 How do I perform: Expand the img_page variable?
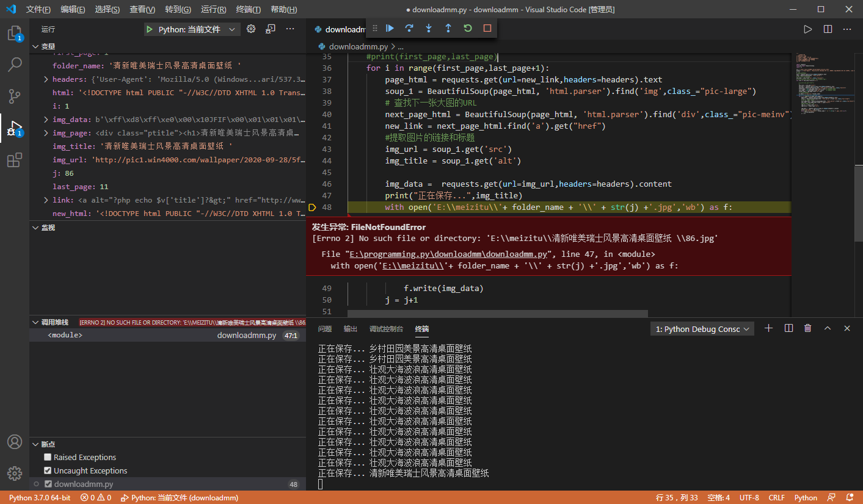click(46, 133)
